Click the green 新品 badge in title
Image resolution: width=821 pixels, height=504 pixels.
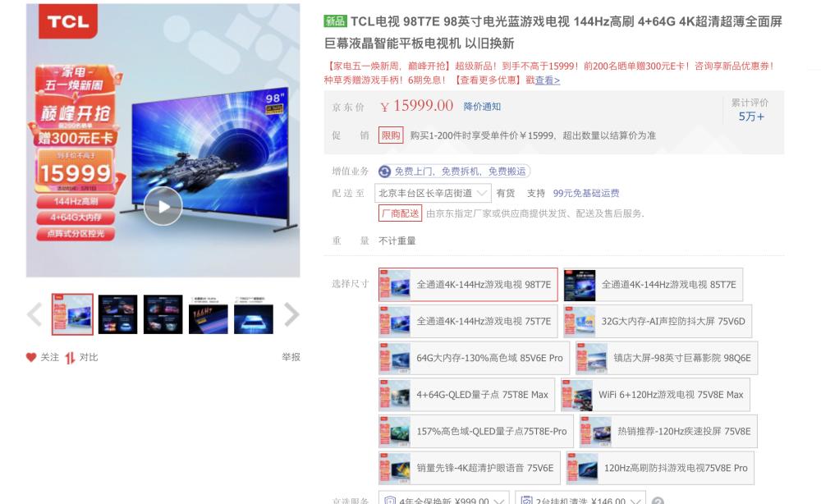[335, 21]
